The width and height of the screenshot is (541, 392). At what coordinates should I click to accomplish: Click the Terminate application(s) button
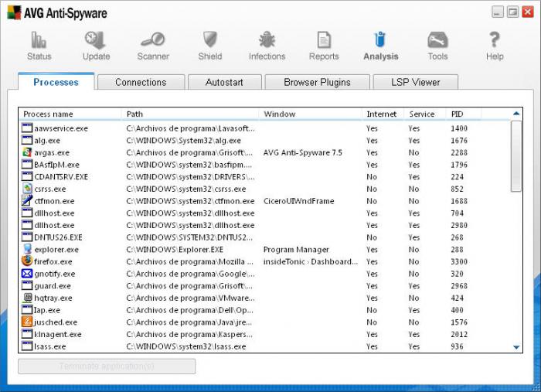tap(107, 366)
